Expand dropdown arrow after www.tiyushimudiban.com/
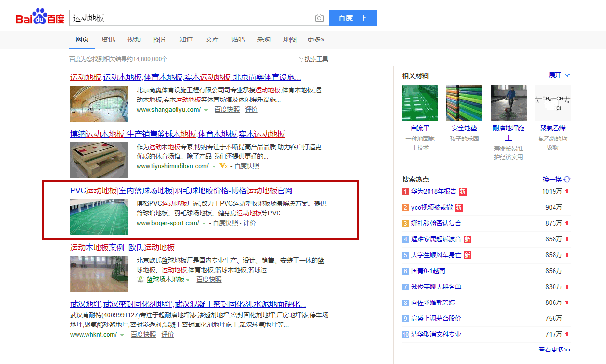The width and height of the screenshot is (606, 364). pos(214,167)
